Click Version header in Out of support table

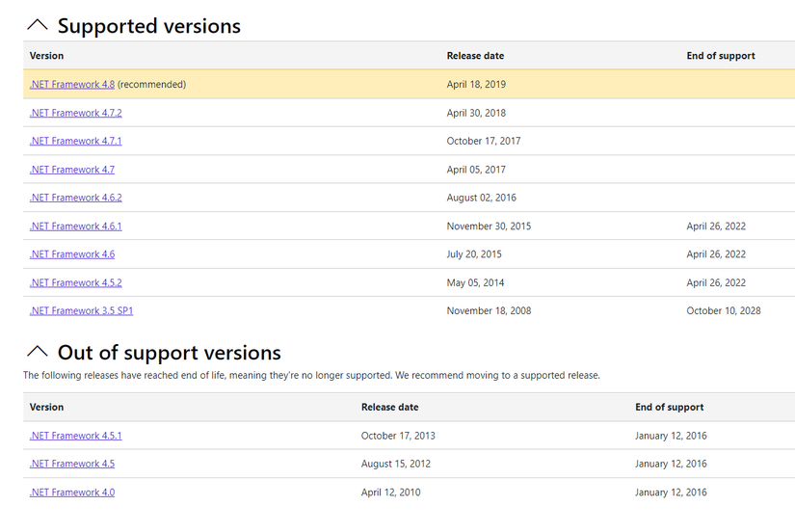click(x=47, y=408)
